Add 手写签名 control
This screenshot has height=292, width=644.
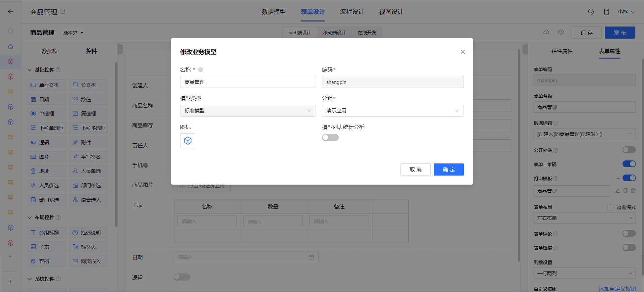(89, 157)
